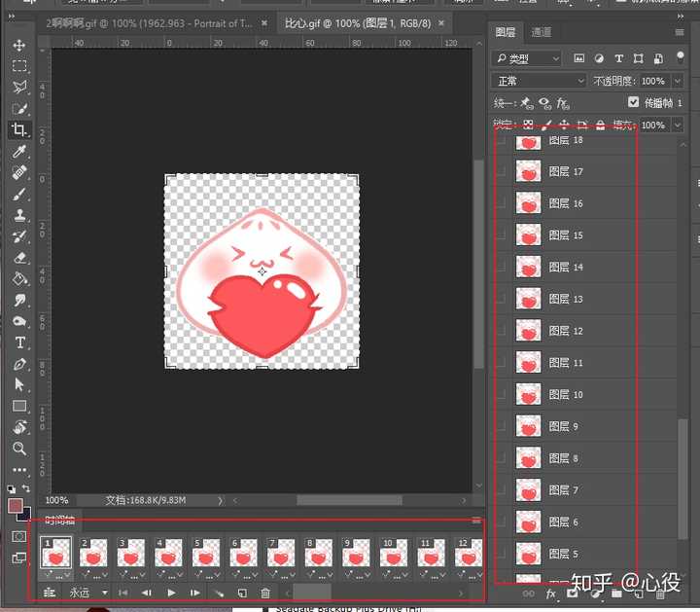Click the type layer filter icon
Viewport: 700px width, 612px height.
pyautogui.click(x=618, y=59)
